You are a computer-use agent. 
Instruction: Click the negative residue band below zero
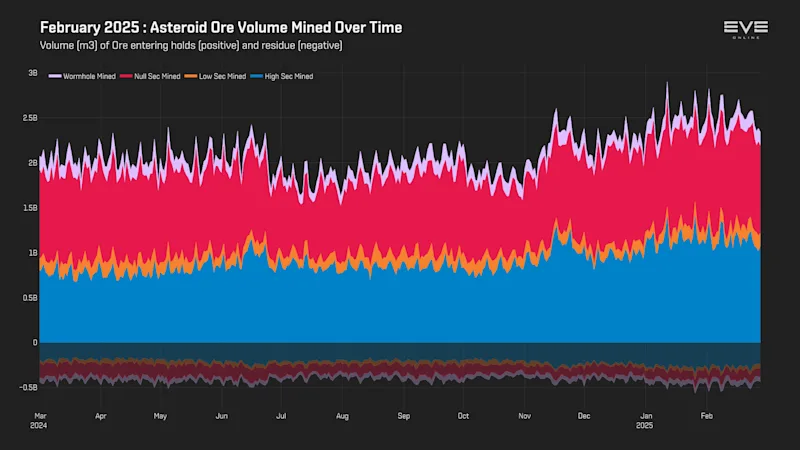(x=400, y=366)
